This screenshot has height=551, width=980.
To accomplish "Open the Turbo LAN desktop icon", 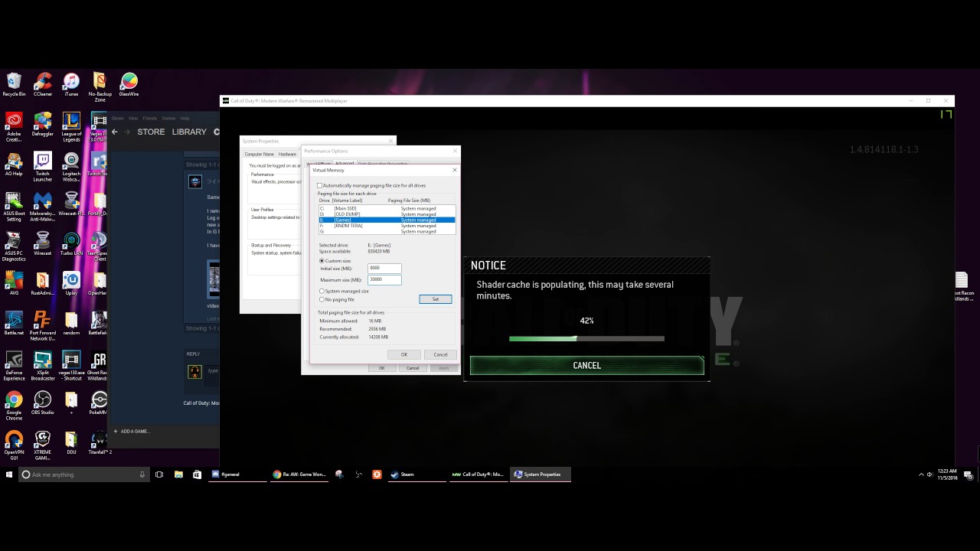I will click(x=71, y=244).
